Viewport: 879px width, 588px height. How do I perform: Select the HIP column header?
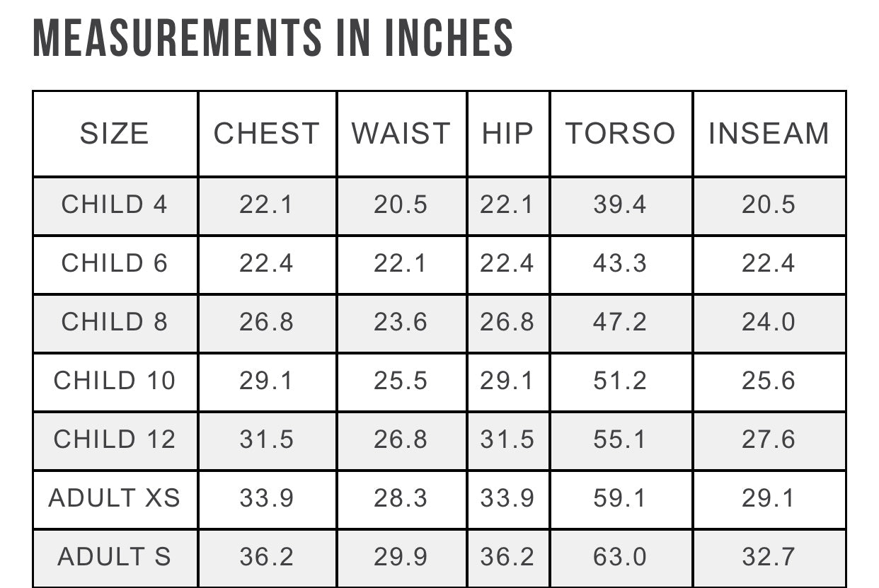[x=507, y=134]
